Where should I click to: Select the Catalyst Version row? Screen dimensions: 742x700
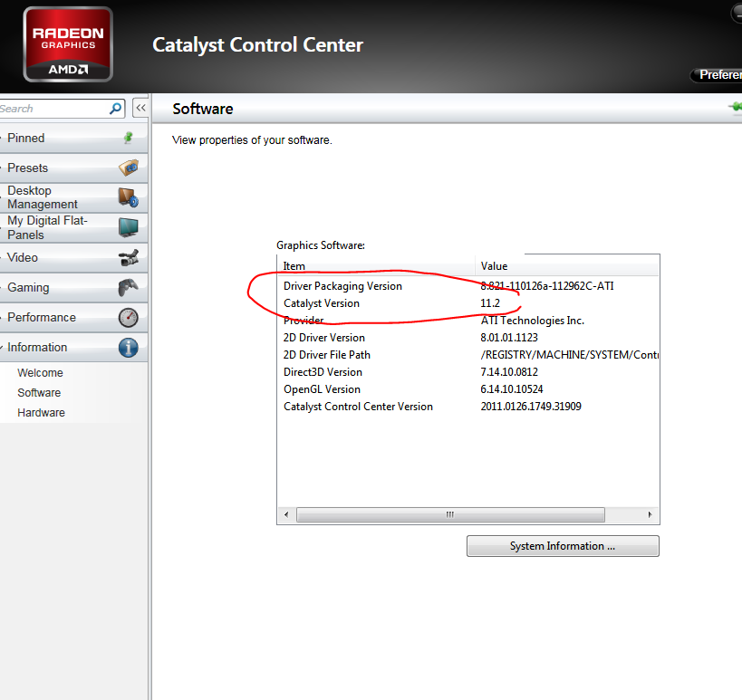coord(468,303)
